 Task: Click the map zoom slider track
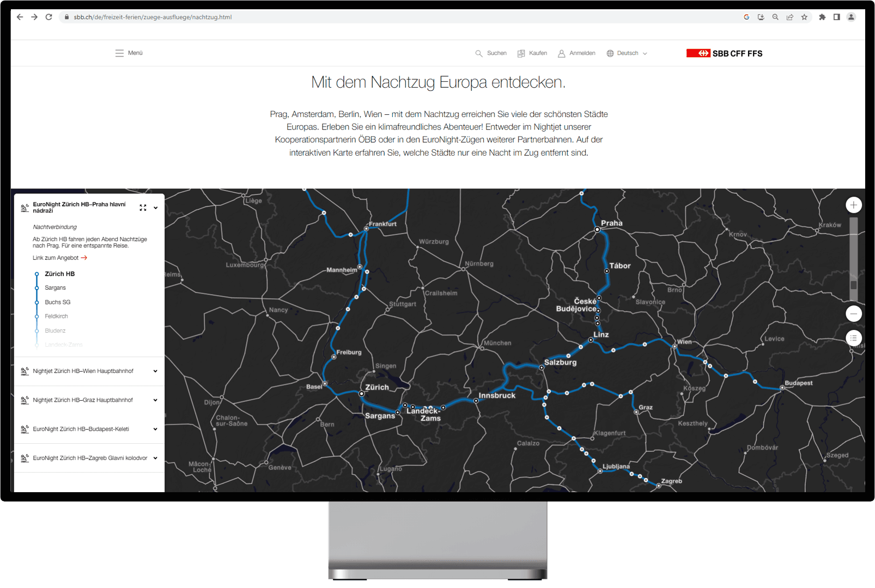pyautogui.click(x=854, y=259)
